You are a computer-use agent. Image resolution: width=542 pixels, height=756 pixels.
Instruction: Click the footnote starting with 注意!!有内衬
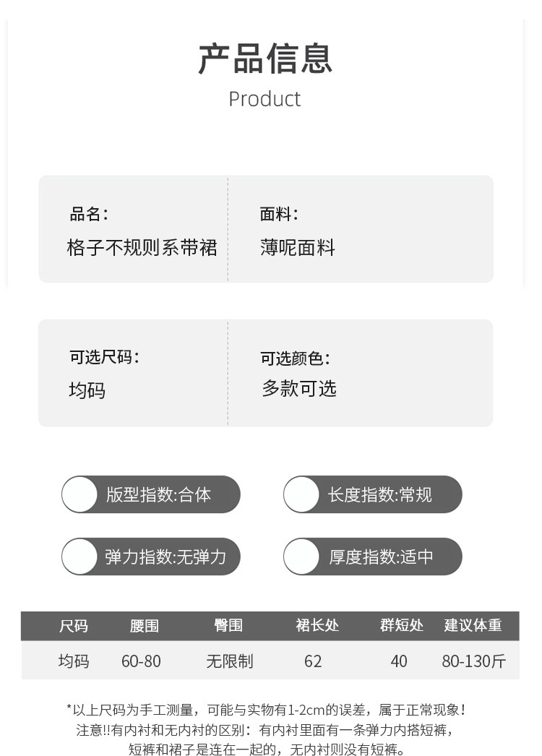point(266,730)
